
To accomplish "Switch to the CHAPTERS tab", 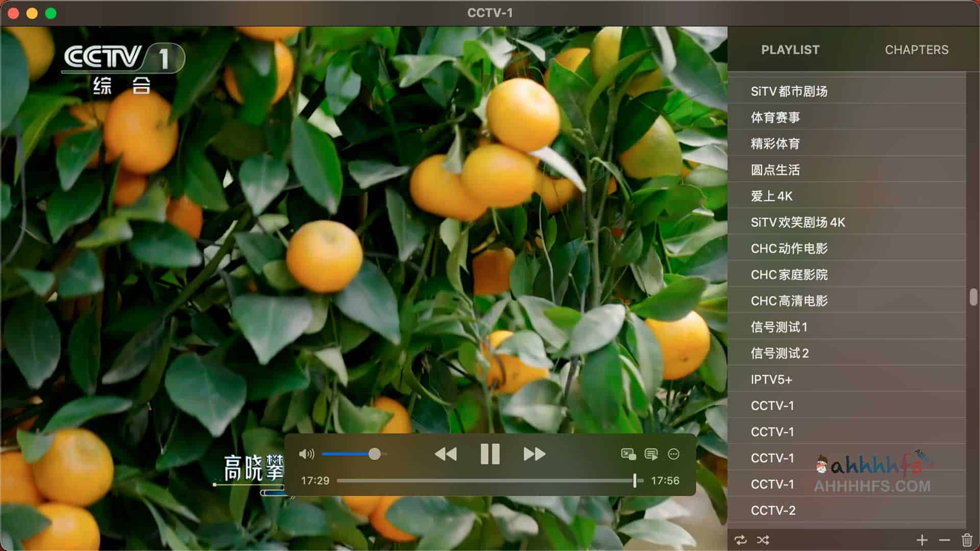I will tap(917, 49).
